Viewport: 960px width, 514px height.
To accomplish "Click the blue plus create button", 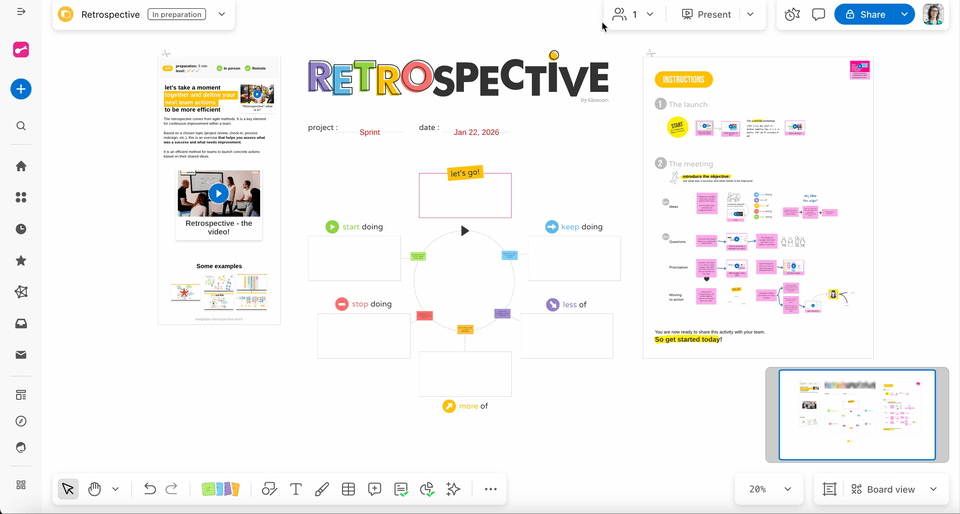I will (21, 89).
